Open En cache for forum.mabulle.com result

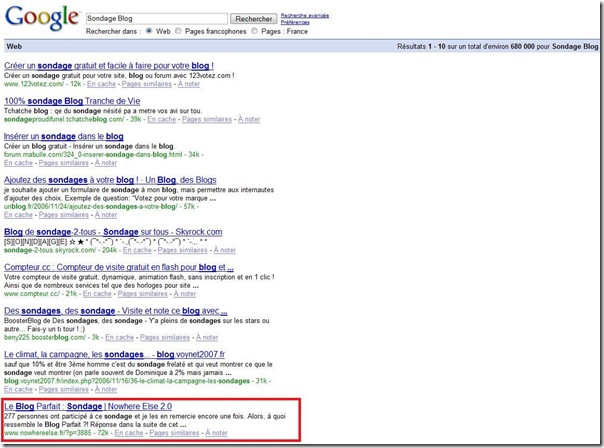18,163
